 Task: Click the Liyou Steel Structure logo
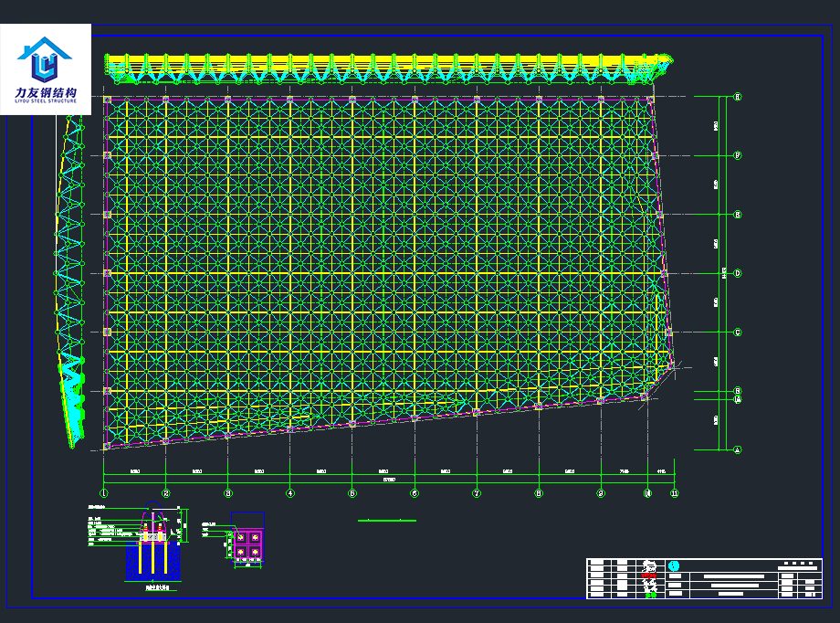click(46, 69)
